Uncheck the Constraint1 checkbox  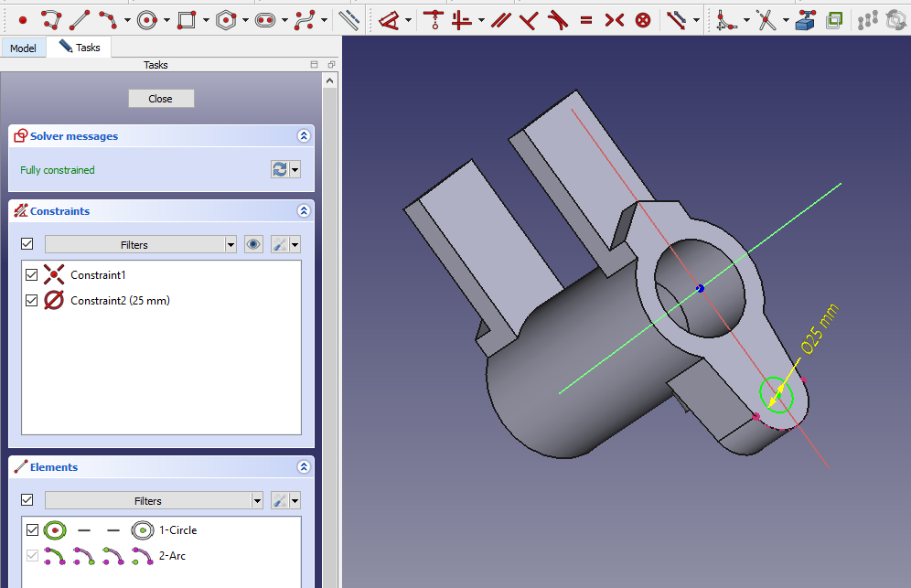[33, 274]
